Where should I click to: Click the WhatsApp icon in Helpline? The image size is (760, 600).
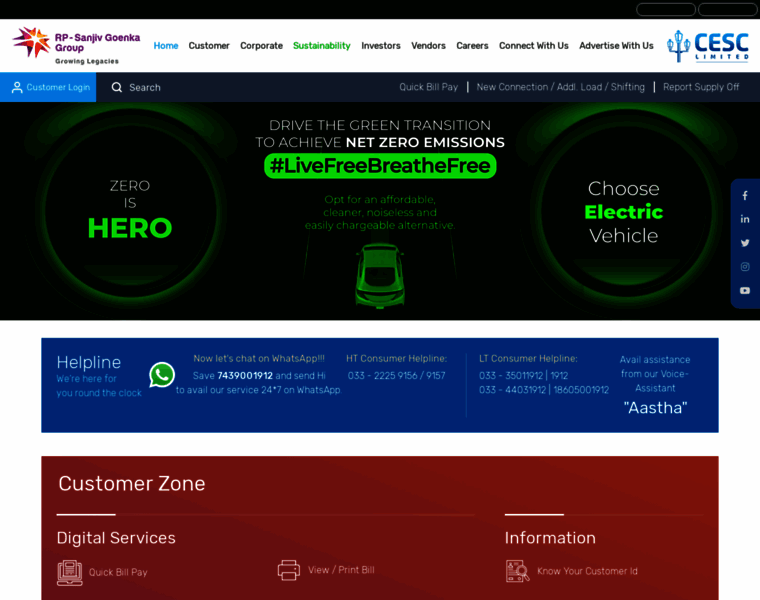tap(162, 375)
